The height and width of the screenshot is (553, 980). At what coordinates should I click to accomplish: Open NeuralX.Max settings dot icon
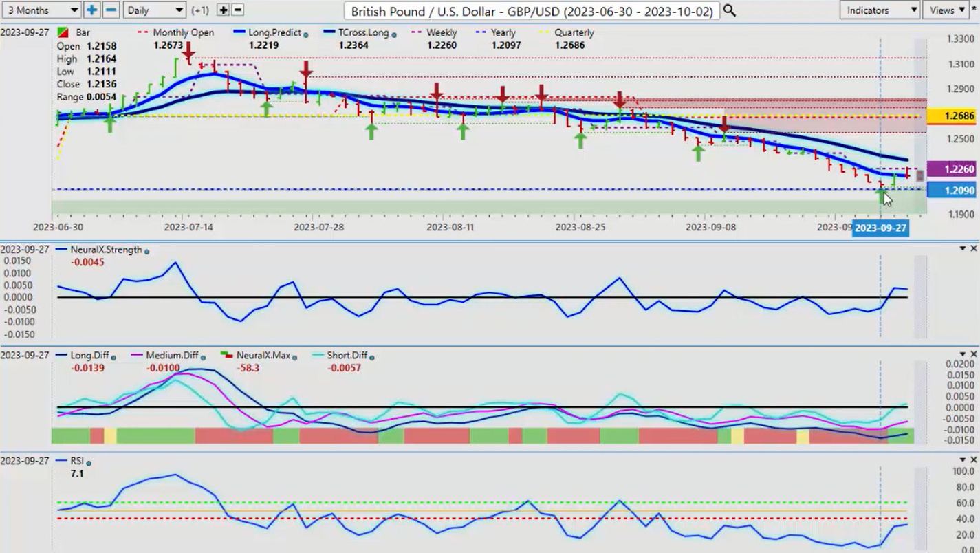coord(293,358)
